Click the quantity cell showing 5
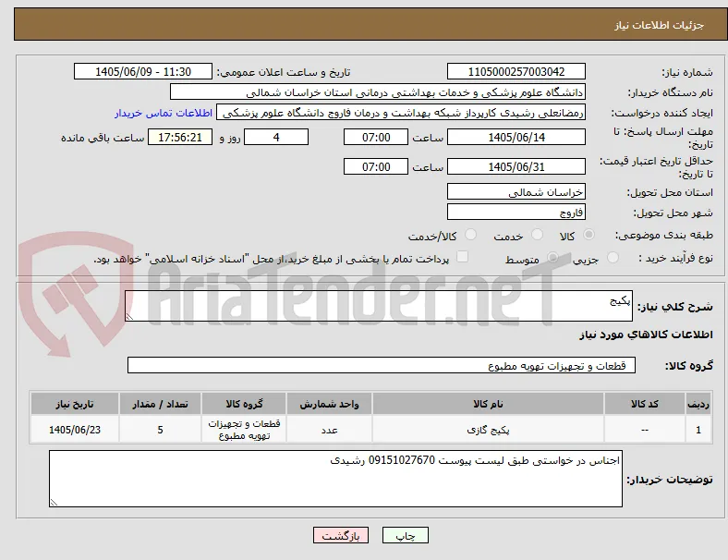Viewport: 728px width, 560px height. click(x=160, y=430)
